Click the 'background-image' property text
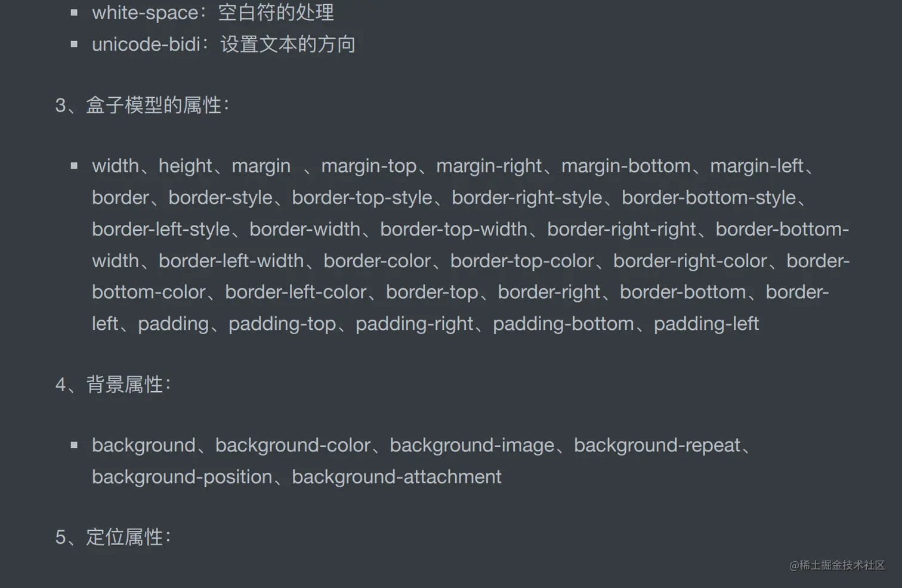 [472, 445]
